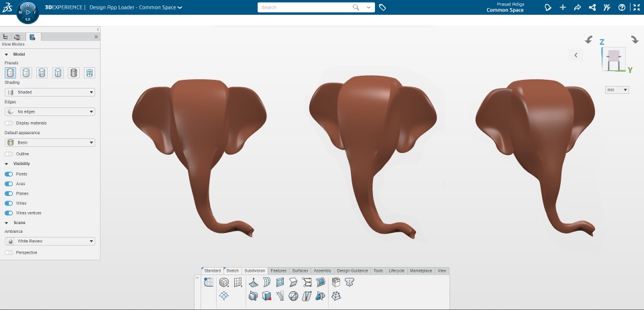Screen dimensions: 644x310
Task: Open Default appearance dropdown set to Basic
Action: click(50, 142)
